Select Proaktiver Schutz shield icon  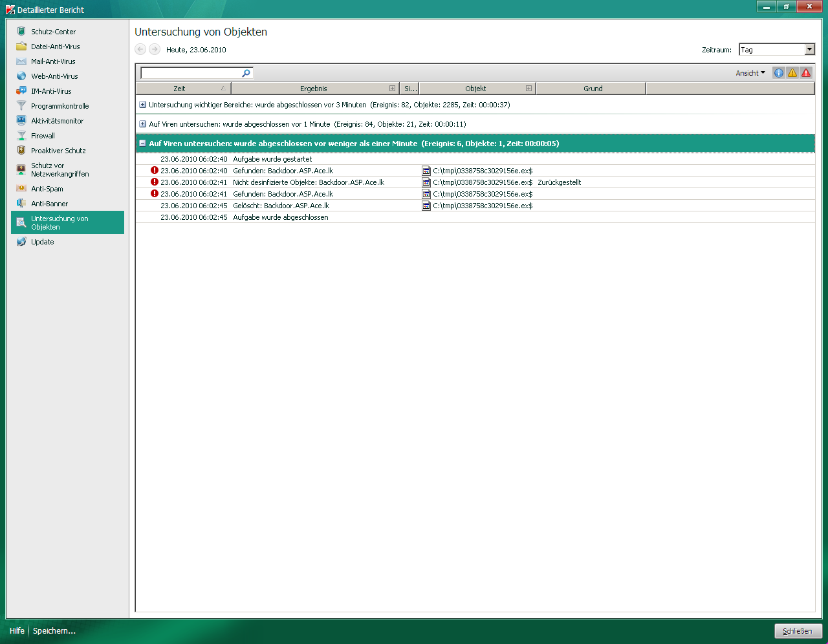(x=21, y=151)
